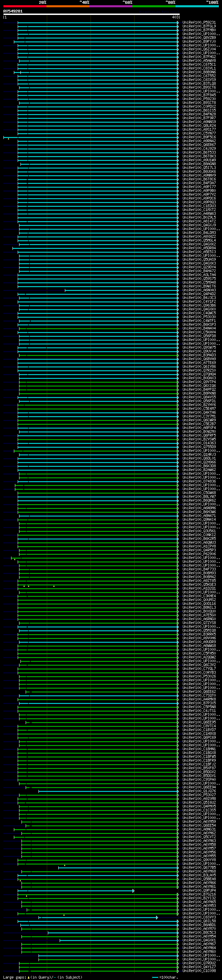Click hit label UniRef100_B6H3W6

tap(199, 512)
